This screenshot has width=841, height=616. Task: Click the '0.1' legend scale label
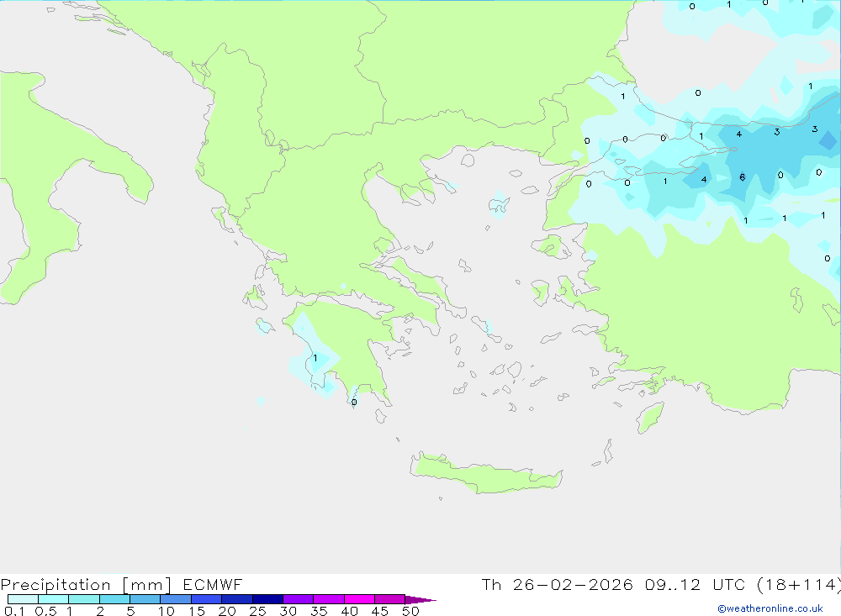pos(14,611)
